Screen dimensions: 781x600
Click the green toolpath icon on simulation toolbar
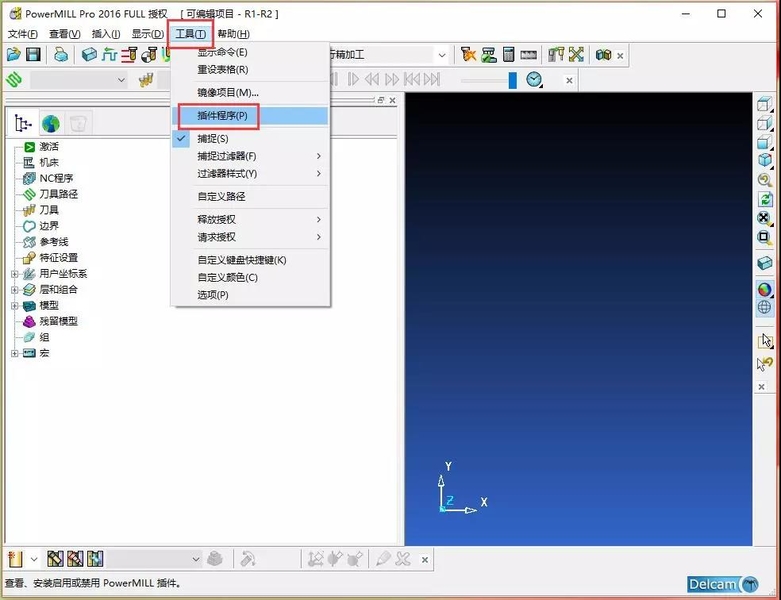(14, 80)
